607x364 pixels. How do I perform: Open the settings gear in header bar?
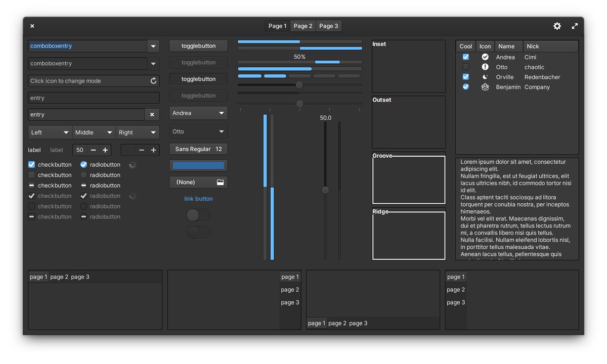pos(557,26)
